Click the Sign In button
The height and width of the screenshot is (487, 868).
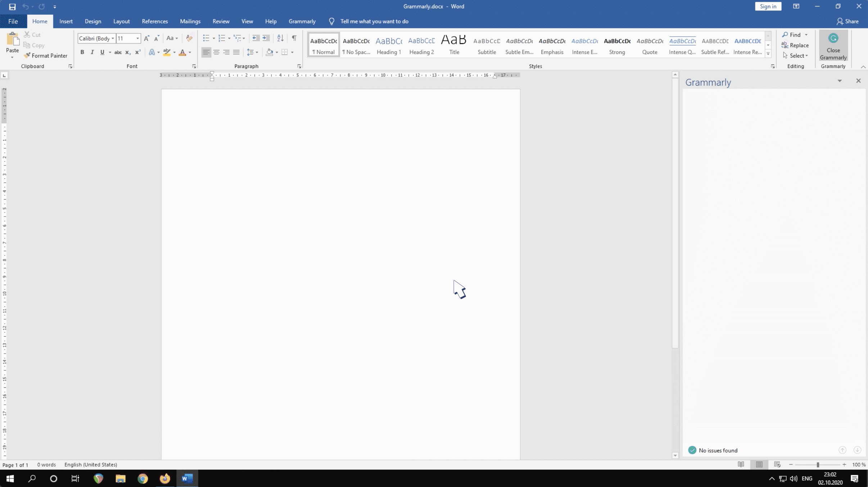pyautogui.click(x=768, y=6)
